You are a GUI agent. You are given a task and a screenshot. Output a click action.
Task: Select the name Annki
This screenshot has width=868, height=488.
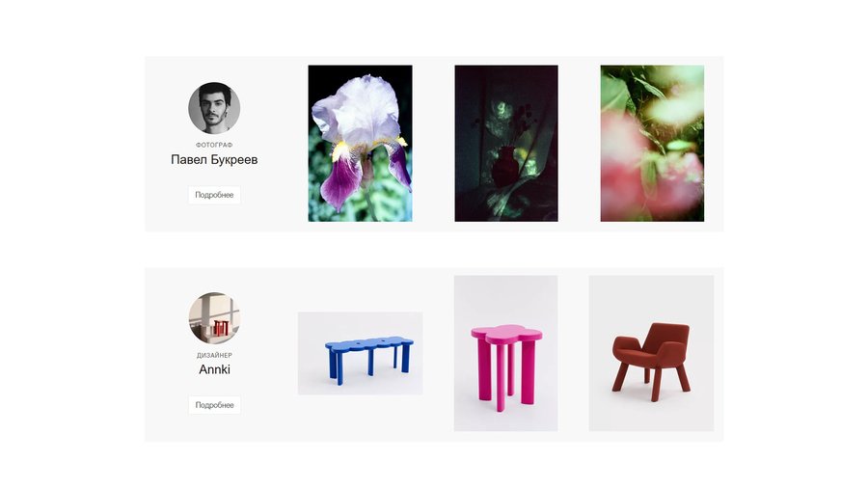point(214,369)
